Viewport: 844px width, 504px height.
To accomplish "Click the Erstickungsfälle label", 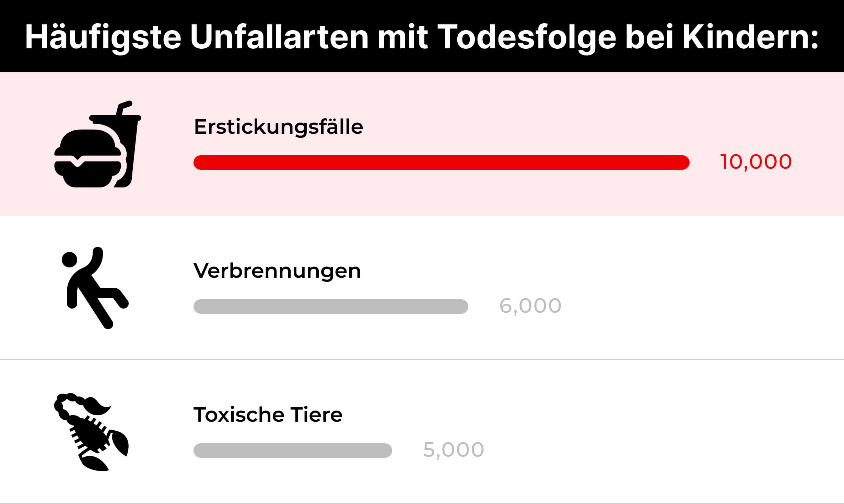I will 278,127.
